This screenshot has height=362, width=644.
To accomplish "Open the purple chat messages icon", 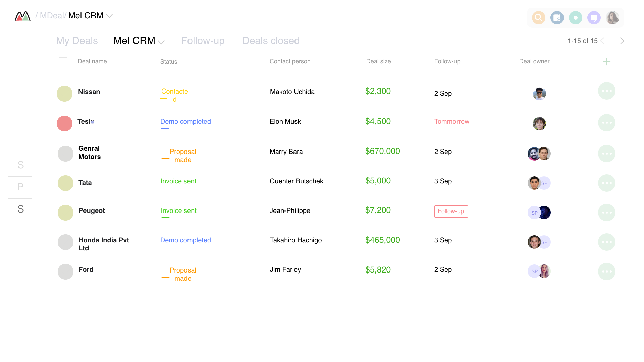I will 594,18.
